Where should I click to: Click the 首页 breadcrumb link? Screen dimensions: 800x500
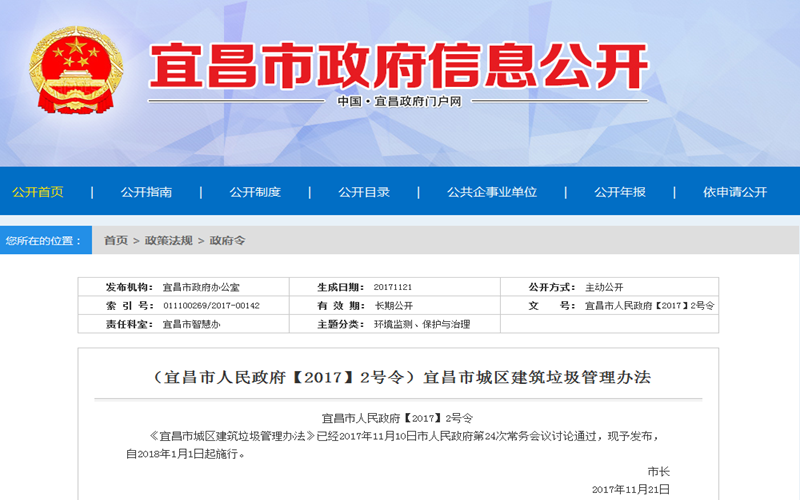[x=116, y=241]
